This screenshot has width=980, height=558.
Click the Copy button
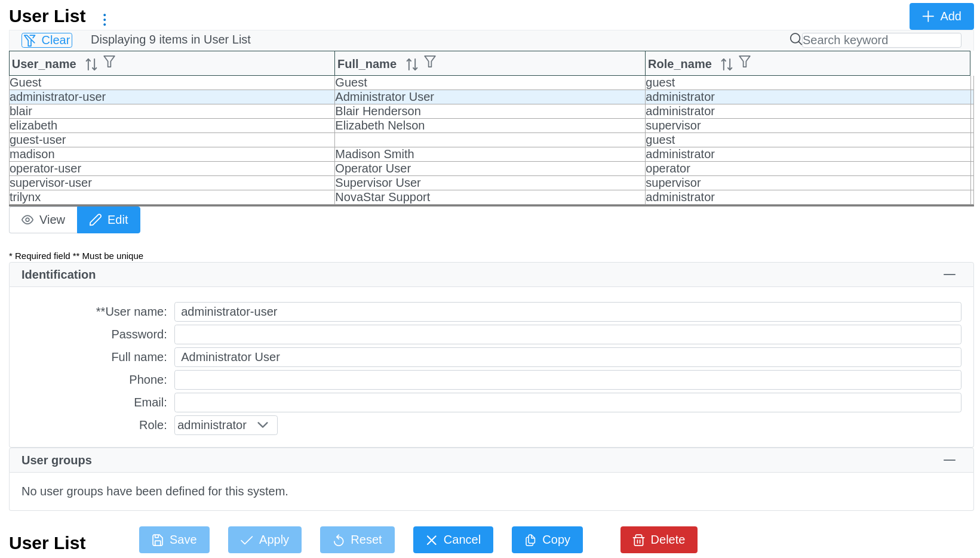pyautogui.click(x=547, y=539)
